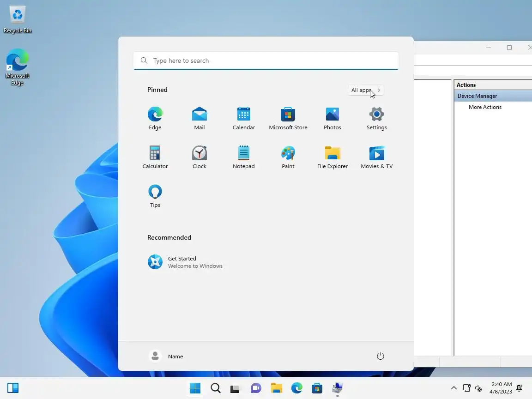This screenshot has height=399, width=532.
Task: Open the Chat taskbar icon
Action: [256, 388]
